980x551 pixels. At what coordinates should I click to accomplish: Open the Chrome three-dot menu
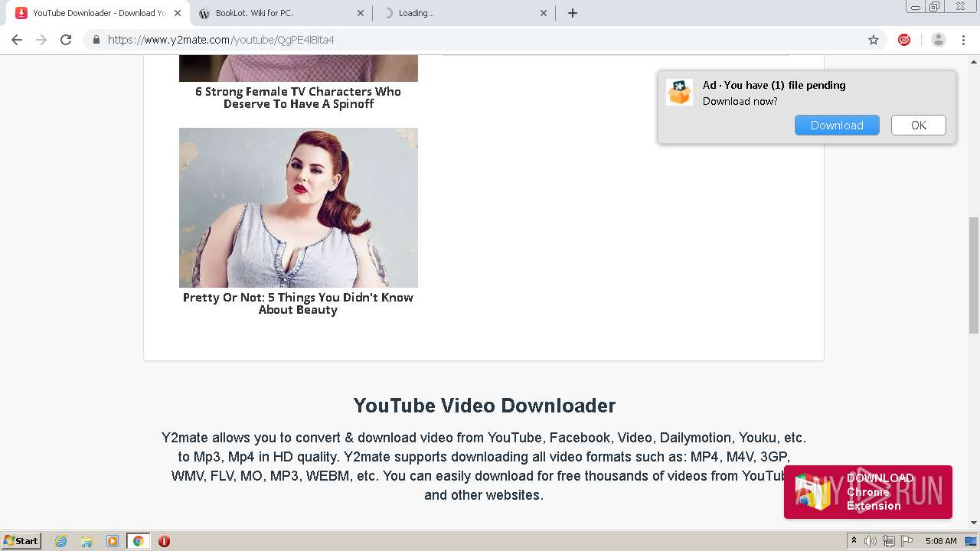tap(965, 40)
